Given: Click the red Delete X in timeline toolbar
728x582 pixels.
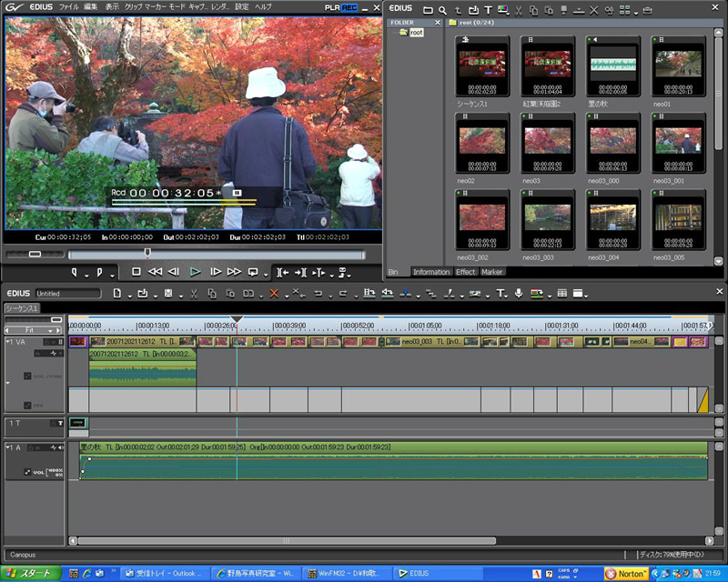Looking at the screenshot, I should tap(274, 294).
